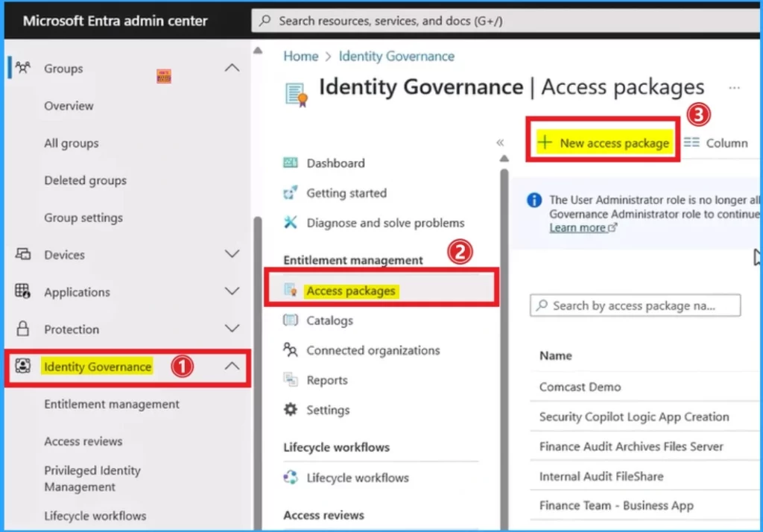Image resolution: width=763 pixels, height=532 pixels.
Task: Collapse the blade menu with double chevron
Action: point(500,142)
